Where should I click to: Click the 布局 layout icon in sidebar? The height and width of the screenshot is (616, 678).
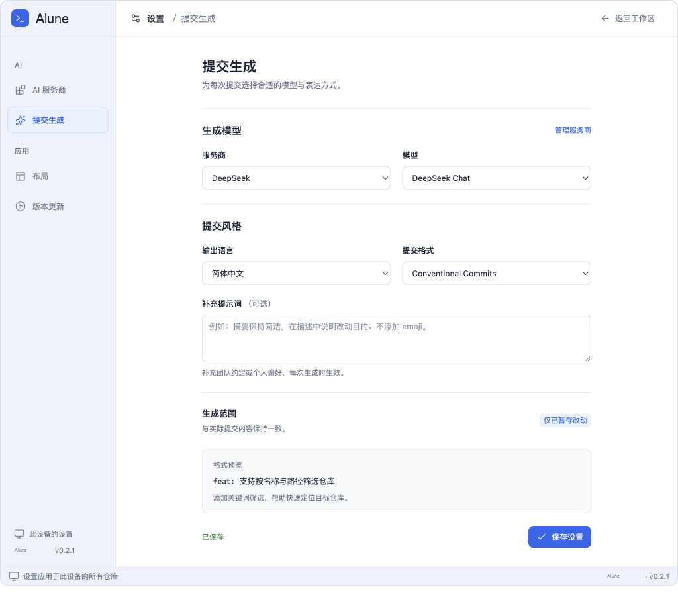pos(21,176)
